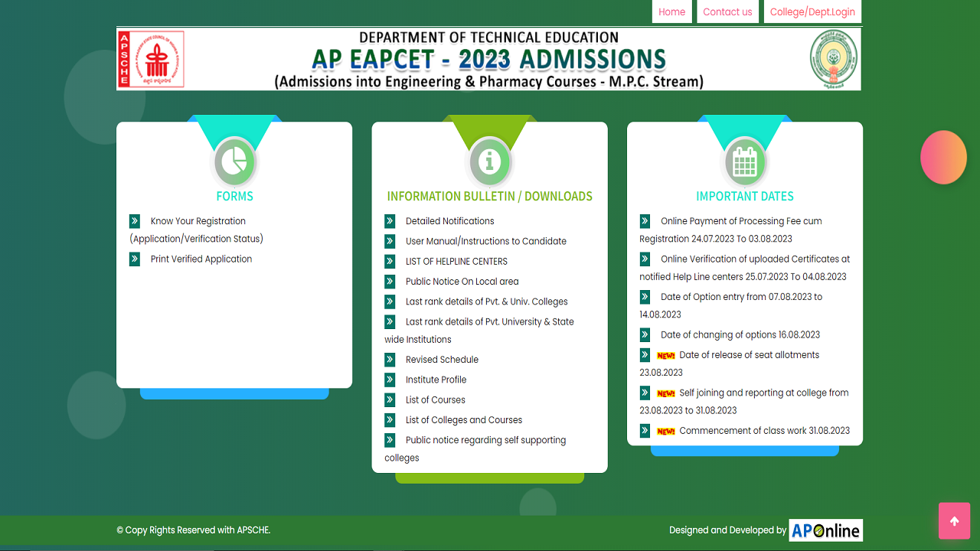
Task: Click the IMPORTANT DATES heading
Action: [745, 197]
